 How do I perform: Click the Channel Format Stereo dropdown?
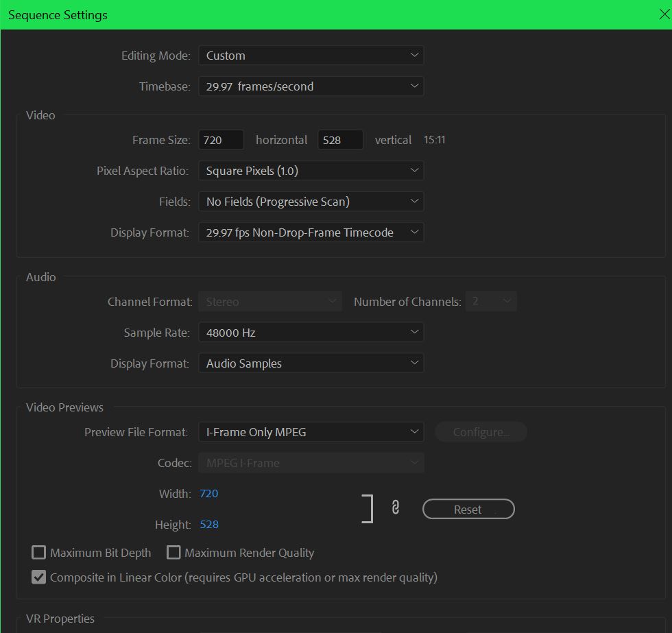(269, 302)
